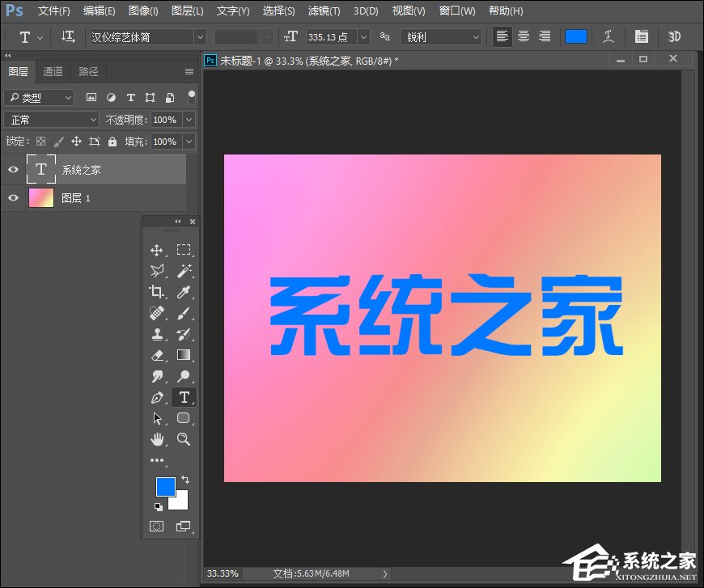Hide the 系统之家 text layer
The width and height of the screenshot is (704, 588).
point(13,169)
